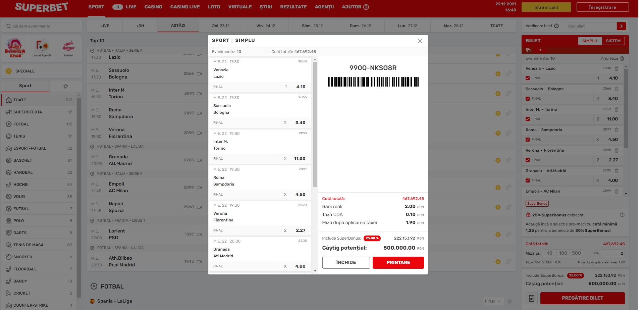Click SuperBonus info question mark icon

pos(622,215)
